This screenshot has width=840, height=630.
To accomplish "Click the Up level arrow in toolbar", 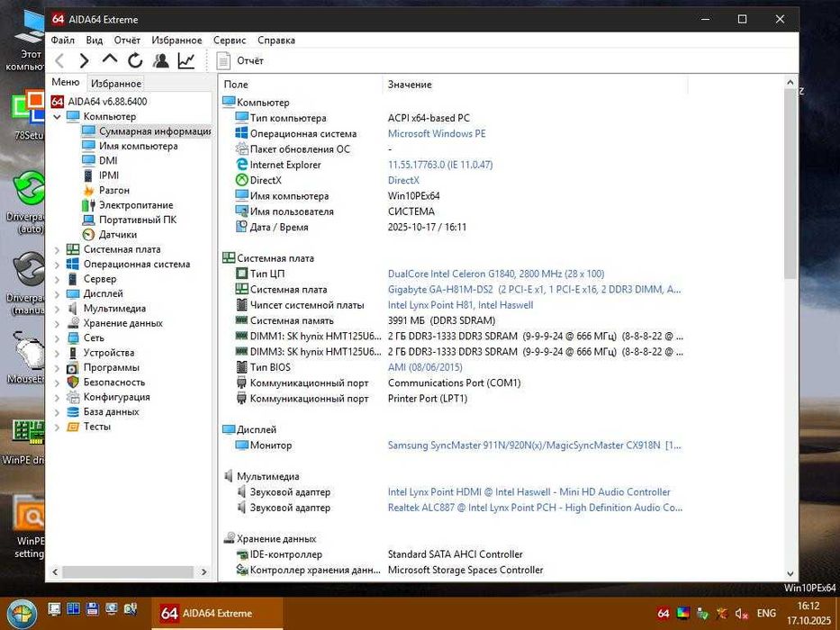I will [x=110, y=59].
